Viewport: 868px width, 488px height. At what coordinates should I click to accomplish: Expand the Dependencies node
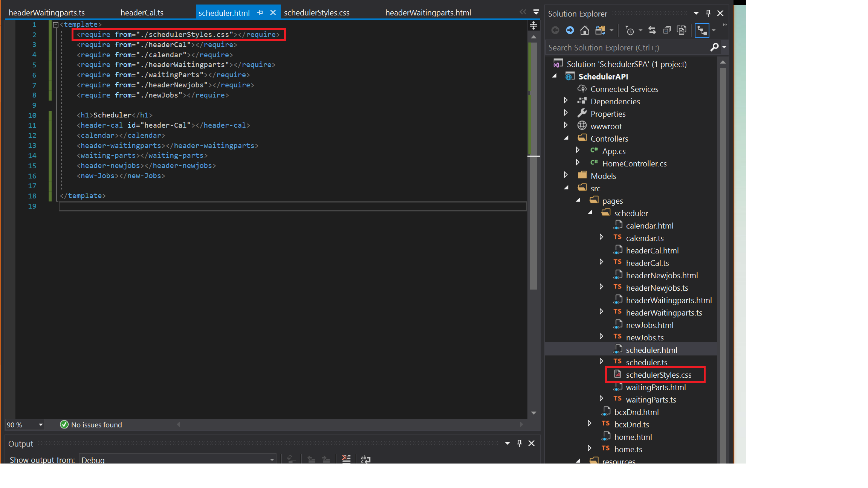click(x=565, y=100)
